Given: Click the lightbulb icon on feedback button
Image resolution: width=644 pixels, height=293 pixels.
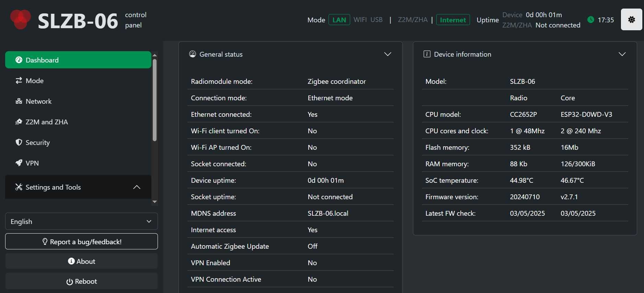Looking at the screenshot, I should pyautogui.click(x=45, y=241).
